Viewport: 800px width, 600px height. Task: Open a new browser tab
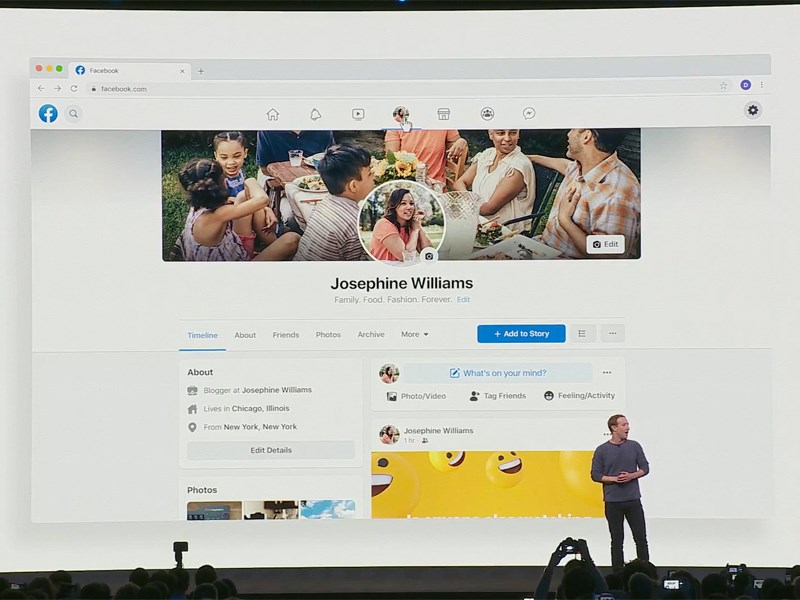(201, 71)
